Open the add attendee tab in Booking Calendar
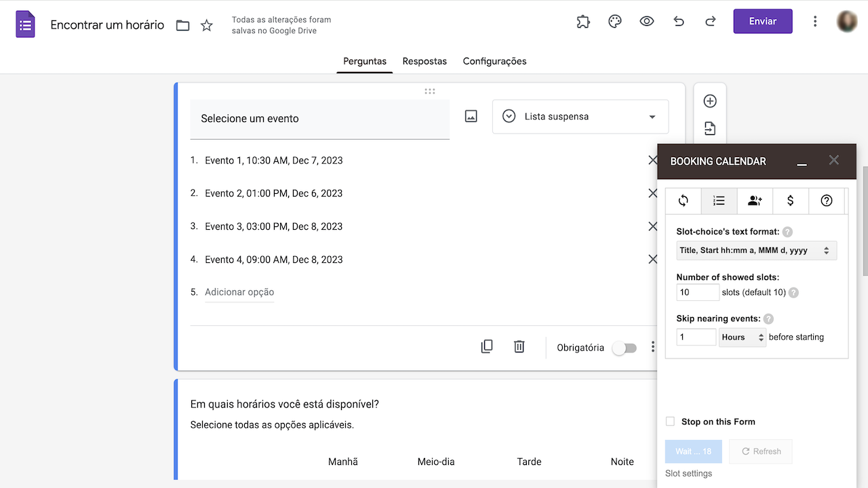 pos(755,201)
